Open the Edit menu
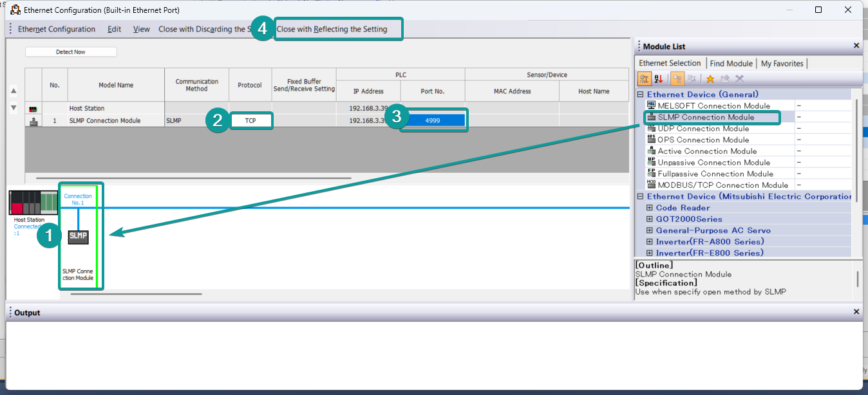 [114, 29]
